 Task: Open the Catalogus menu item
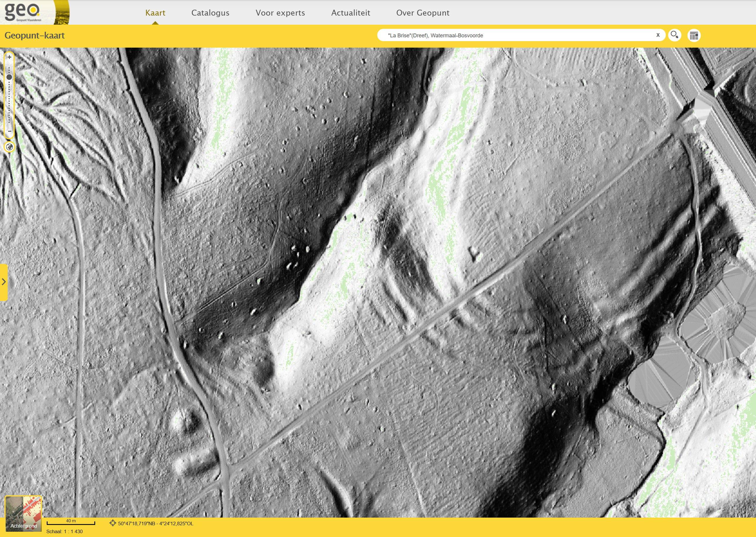[210, 13]
